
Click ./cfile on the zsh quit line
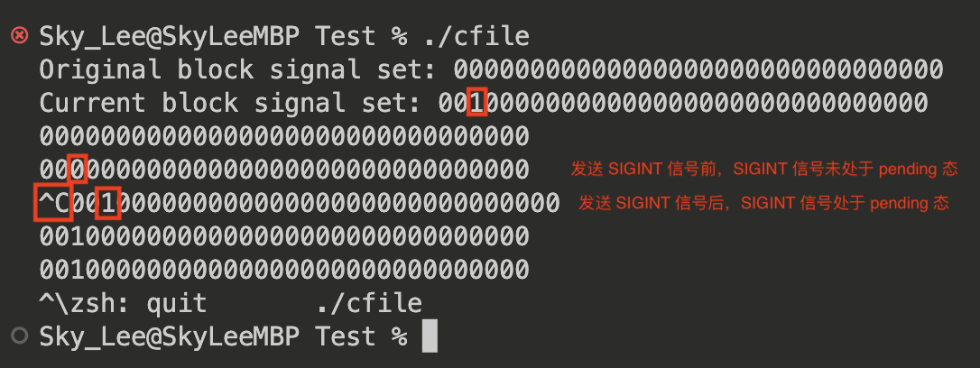click(x=368, y=303)
